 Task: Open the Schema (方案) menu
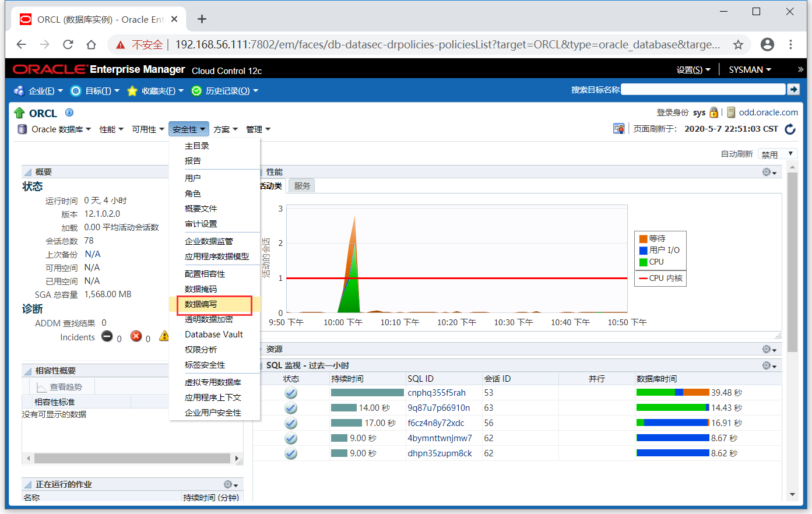tap(226, 129)
